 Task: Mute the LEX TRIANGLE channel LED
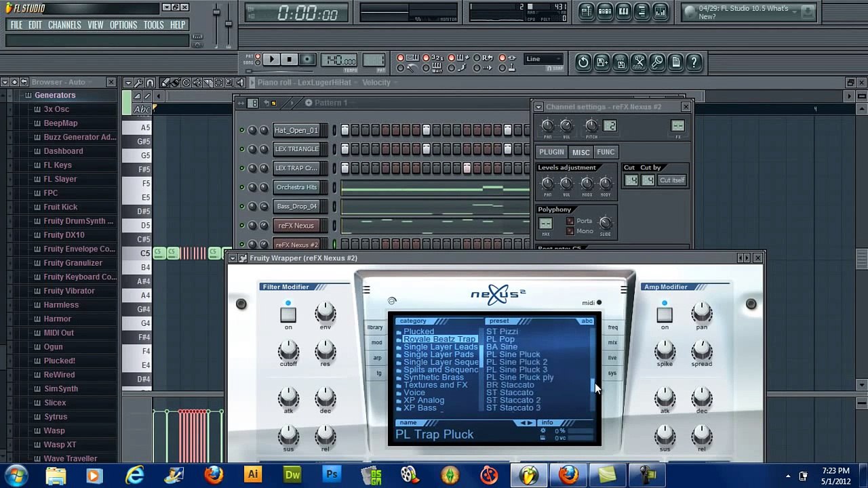pyautogui.click(x=241, y=149)
